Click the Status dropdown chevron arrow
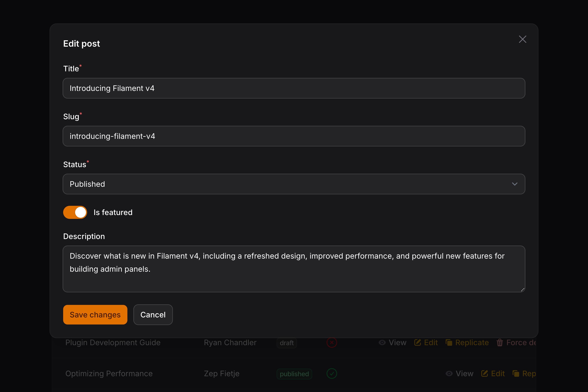The width and height of the screenshot is (588, 392). click(514, 184)
